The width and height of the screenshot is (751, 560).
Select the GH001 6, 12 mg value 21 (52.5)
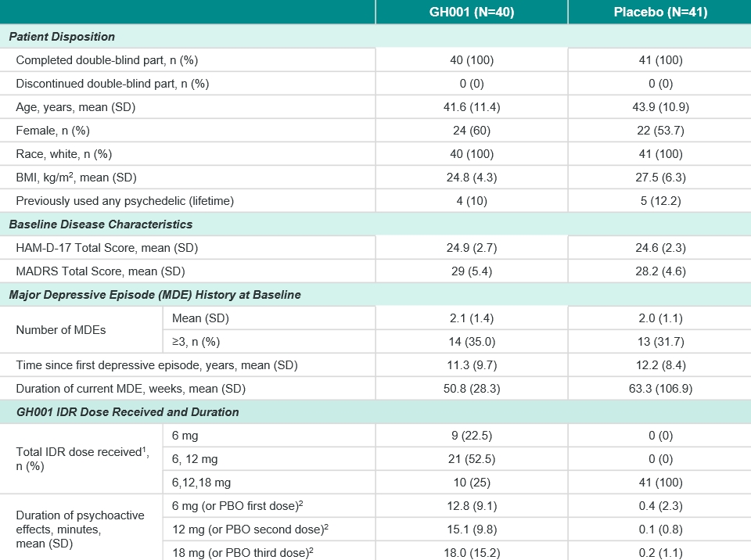[471, 459]
